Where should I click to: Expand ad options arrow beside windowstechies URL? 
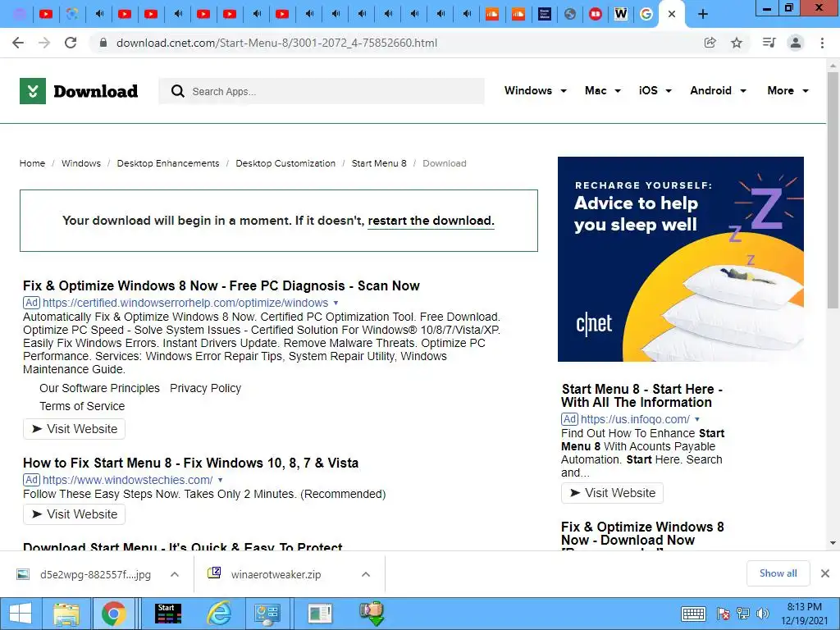click(220, 480)
